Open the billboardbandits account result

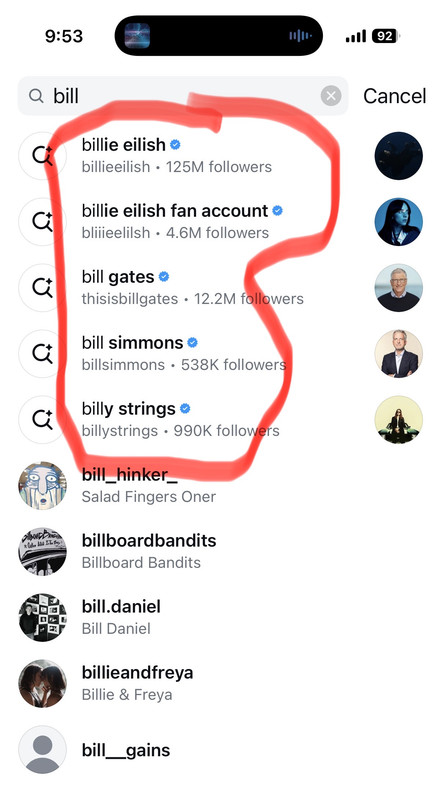[221, 551]
